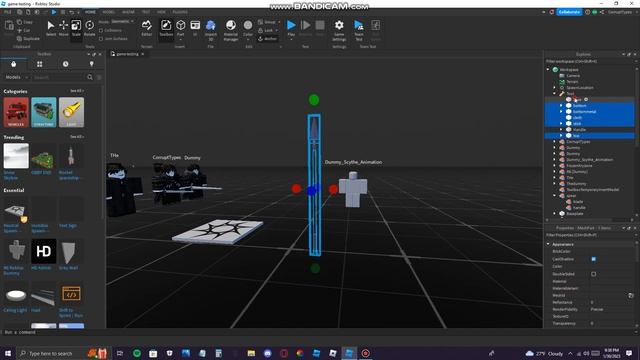Expand the Handle node under Tool

pyautogui.click(x=561, y=129)
